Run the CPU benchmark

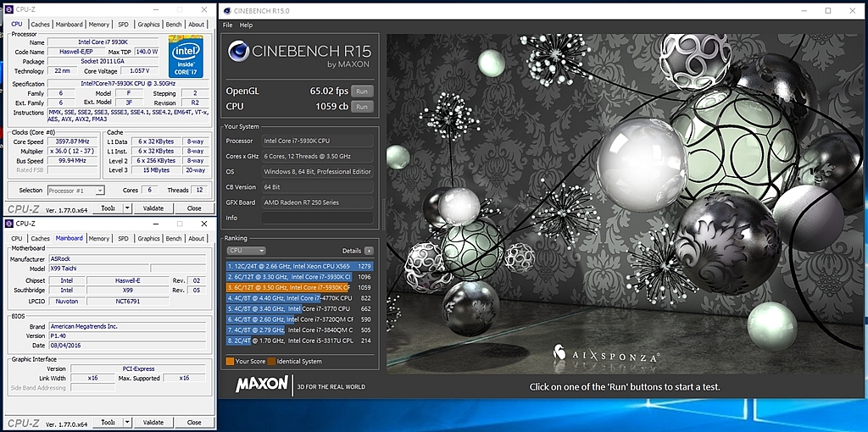361,106
